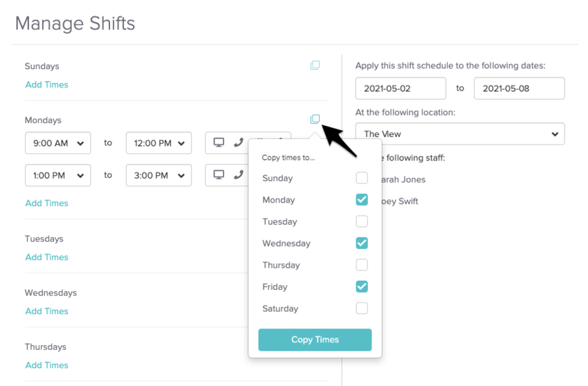The image size is (588, 386).
Task: Click Add Times under Tuesdays
Action: pyautogui.click(x=47, y=257)
